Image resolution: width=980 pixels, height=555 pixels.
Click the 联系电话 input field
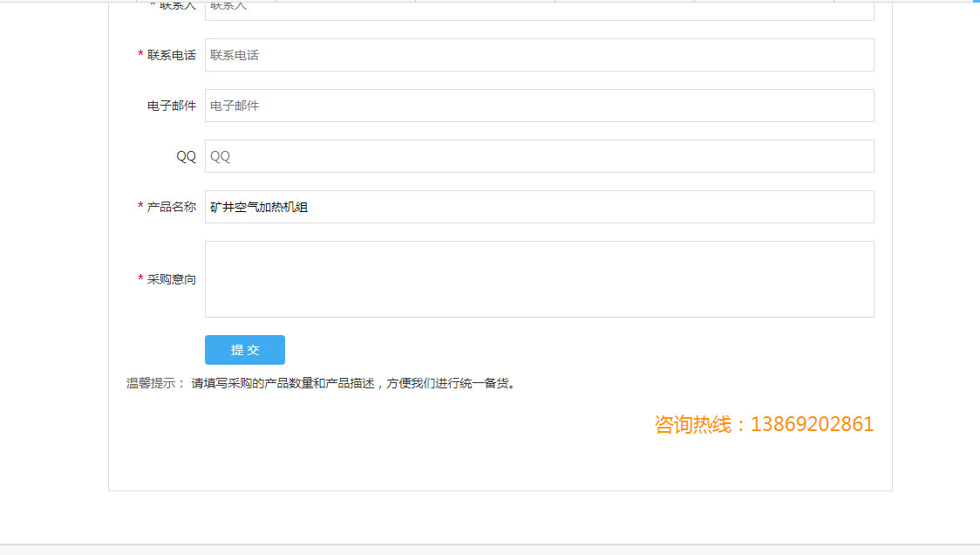pyautogui.click(x=539, y=55)
